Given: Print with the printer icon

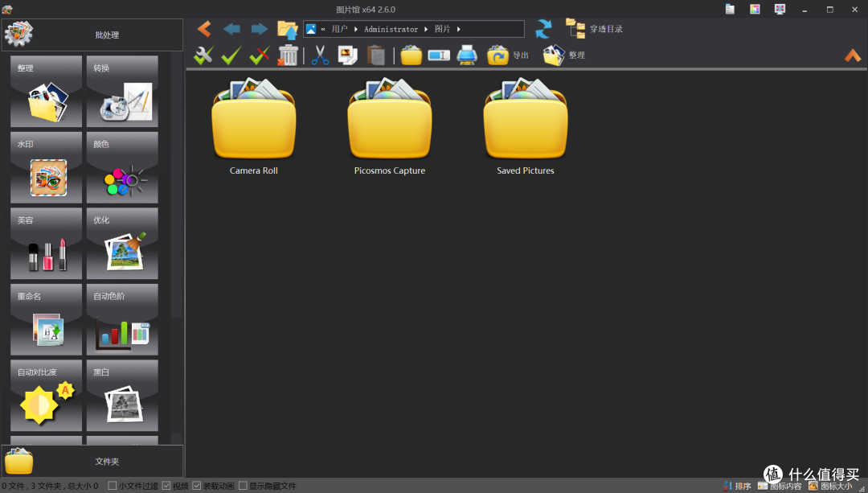Looking at the screenshot, I should point(467,55).
